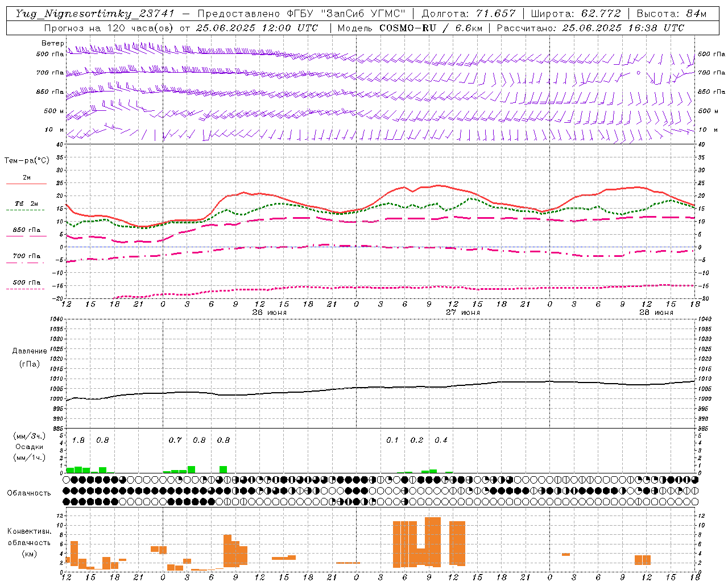Click the Td 2м legend entry
Screen dimensions: 728x582
(26, 203)
